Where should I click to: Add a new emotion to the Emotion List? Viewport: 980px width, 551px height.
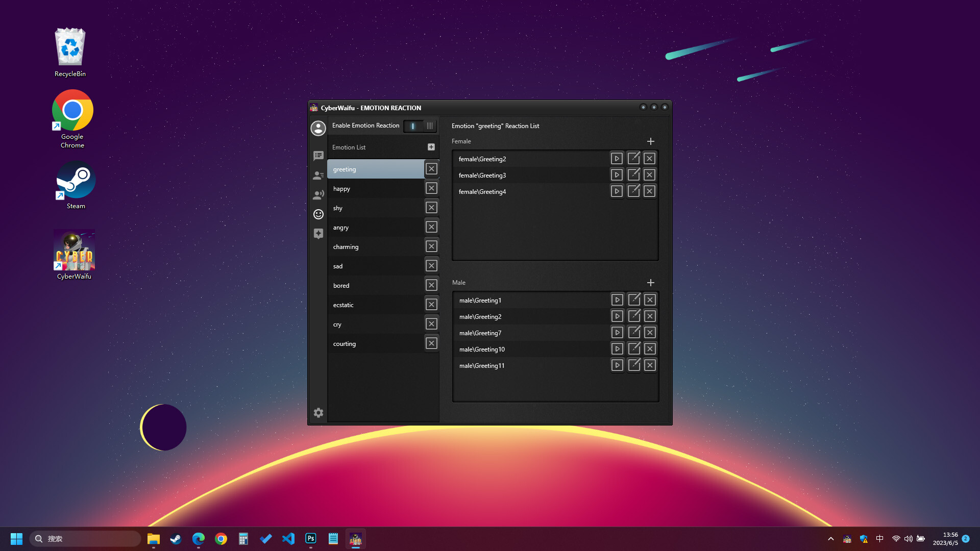[x=431, y=146]
